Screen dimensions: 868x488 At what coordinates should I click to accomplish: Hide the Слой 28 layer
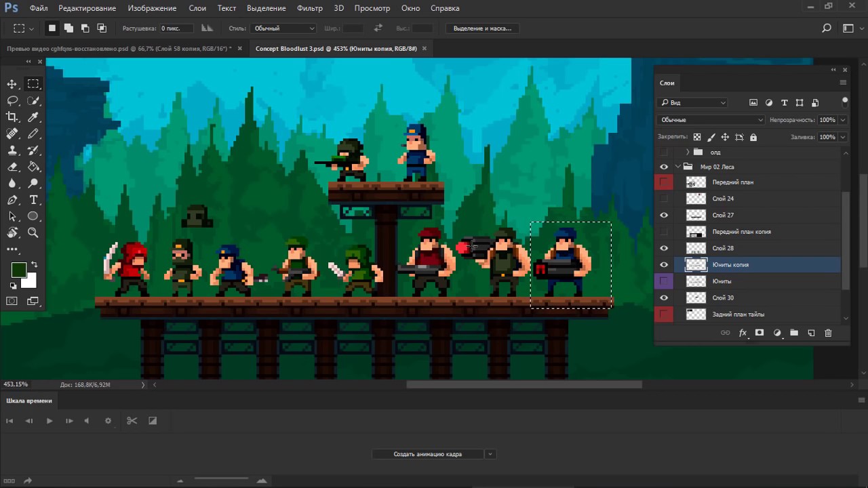pos(664,248)
